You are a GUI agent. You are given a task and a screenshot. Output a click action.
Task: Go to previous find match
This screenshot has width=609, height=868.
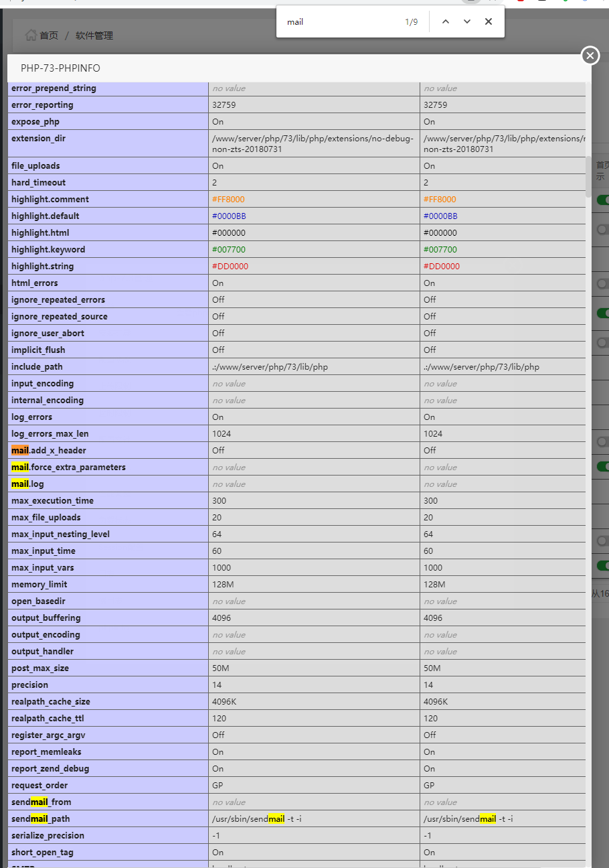[446, 21]
